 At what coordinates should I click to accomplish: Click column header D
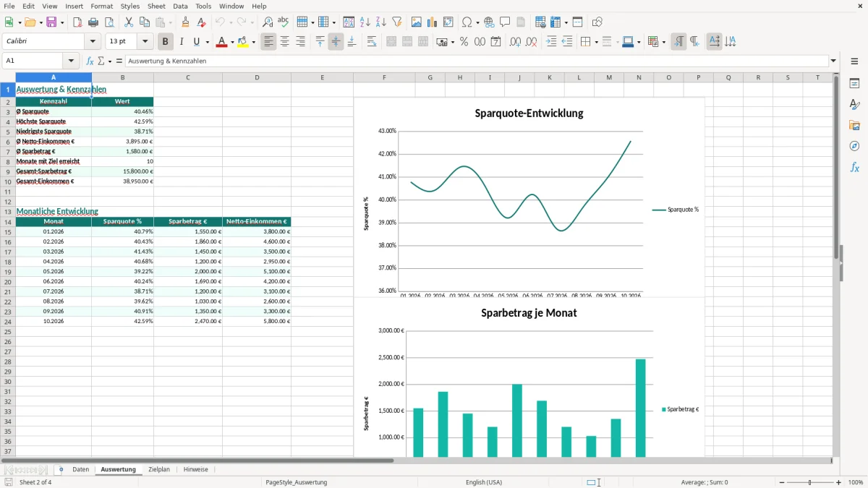click(257, 77)
